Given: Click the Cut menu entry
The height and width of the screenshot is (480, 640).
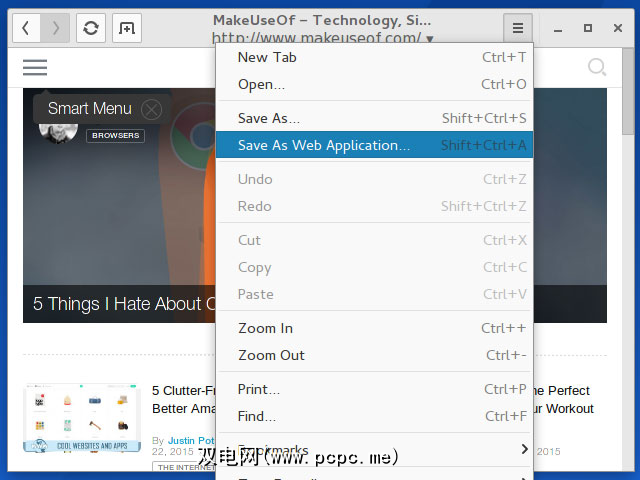Looking at the screenshot, I should 374,240.
